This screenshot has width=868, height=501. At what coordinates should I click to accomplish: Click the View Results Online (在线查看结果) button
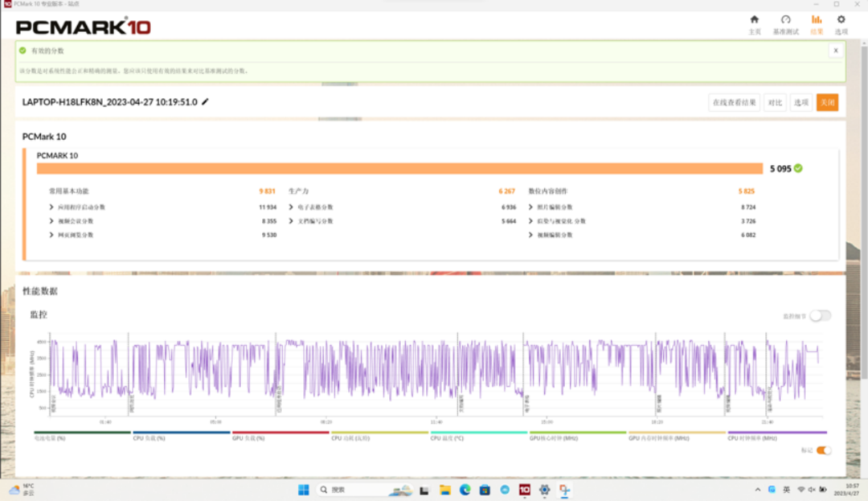pyautogui.click(x=734, y=102)
